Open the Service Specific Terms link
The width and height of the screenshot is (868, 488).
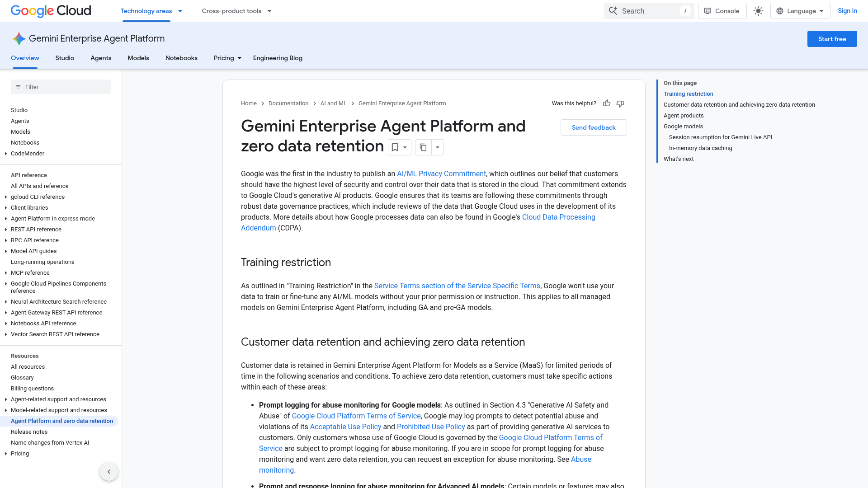pos(457,286)
